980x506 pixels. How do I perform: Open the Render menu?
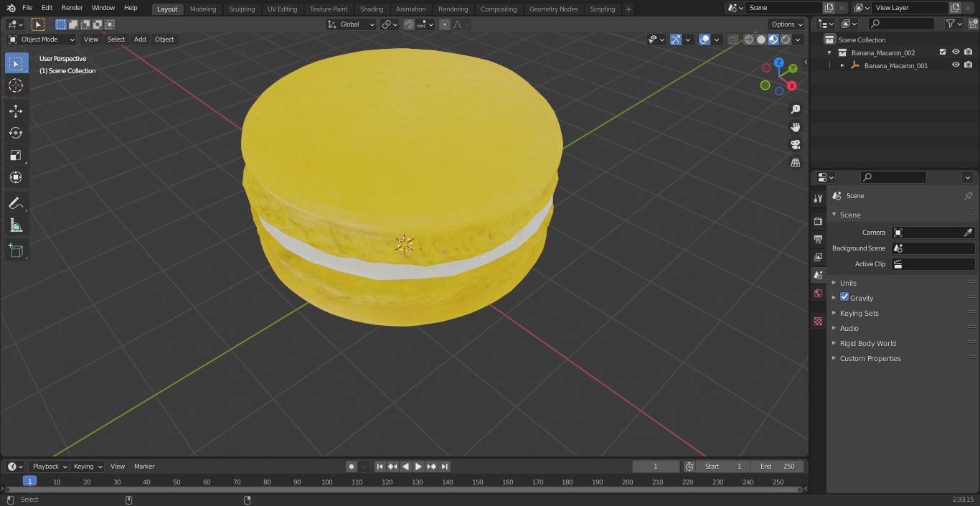pos(72,8)
